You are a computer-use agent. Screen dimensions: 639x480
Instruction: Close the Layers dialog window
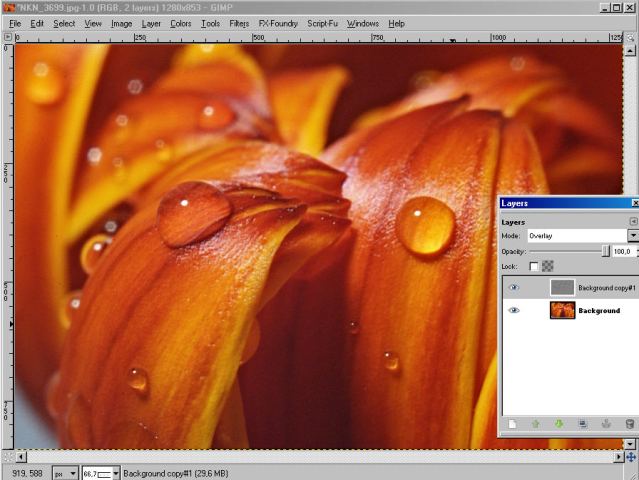[635, 203]
